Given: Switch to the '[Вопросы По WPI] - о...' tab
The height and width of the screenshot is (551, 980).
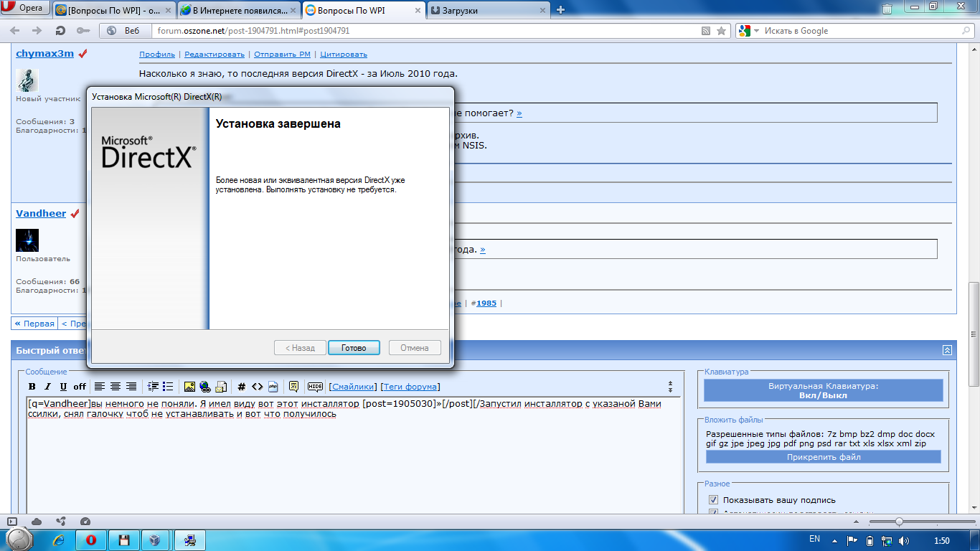Looking at the screenshot, I should (x=113, y=10).
